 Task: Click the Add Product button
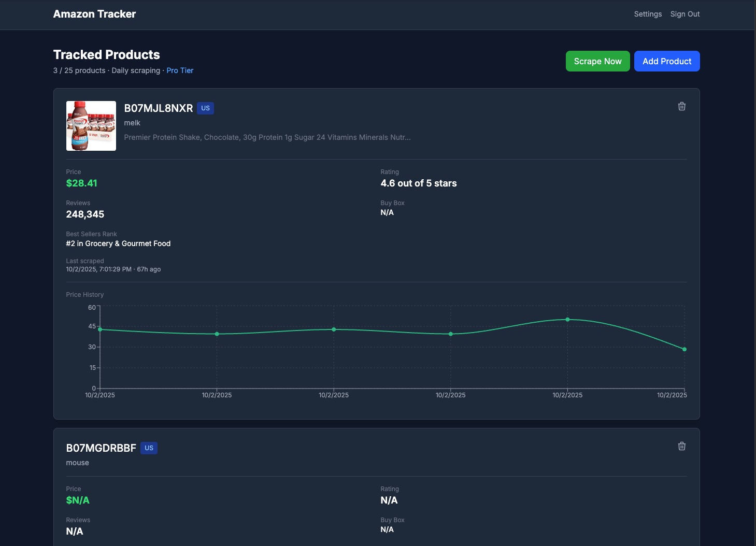pyautogui.click(x=666, y=61)
